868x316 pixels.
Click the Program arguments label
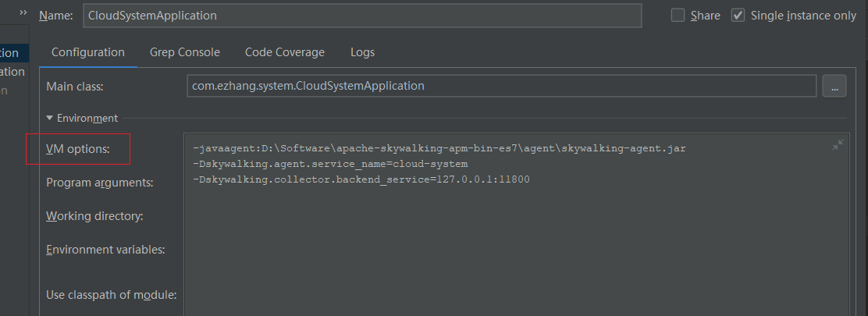[100, 183]
